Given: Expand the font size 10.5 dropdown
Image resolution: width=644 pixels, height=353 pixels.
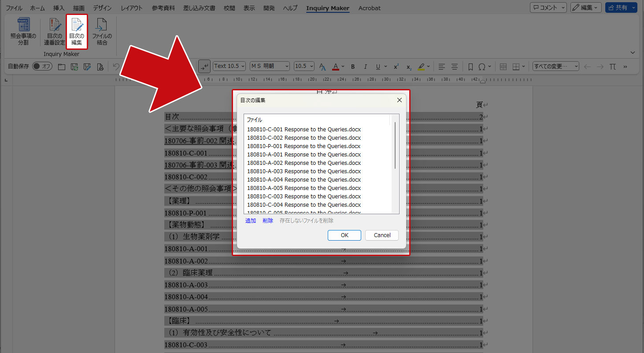Looking at the screenshot, I should 304,66.
